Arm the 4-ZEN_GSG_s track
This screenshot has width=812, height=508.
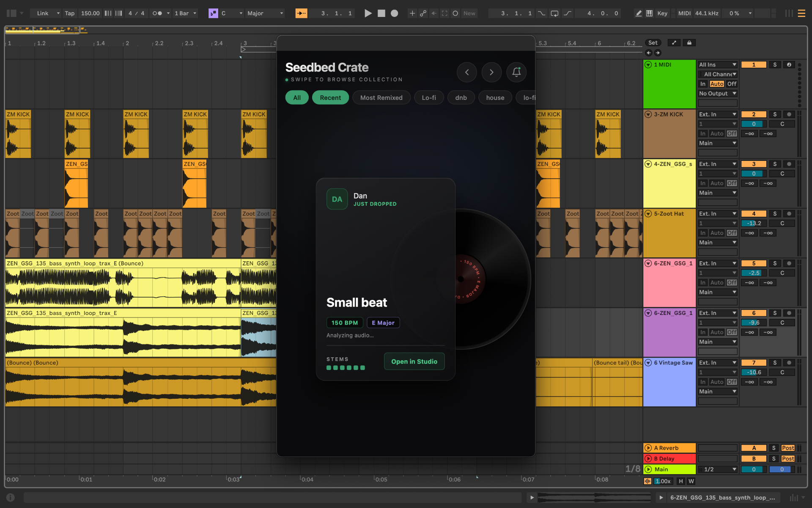(x=789, y=164)
